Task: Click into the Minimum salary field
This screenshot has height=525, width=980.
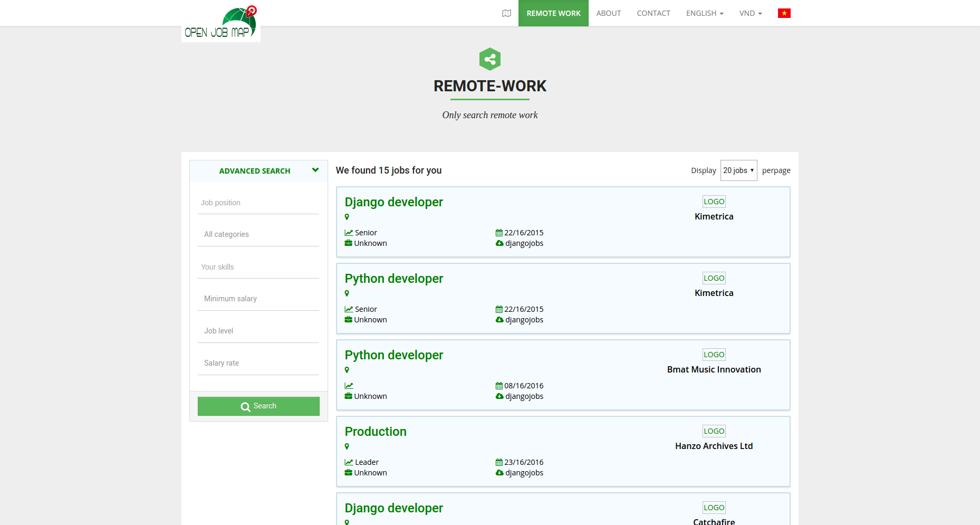Action: point(258,299)
